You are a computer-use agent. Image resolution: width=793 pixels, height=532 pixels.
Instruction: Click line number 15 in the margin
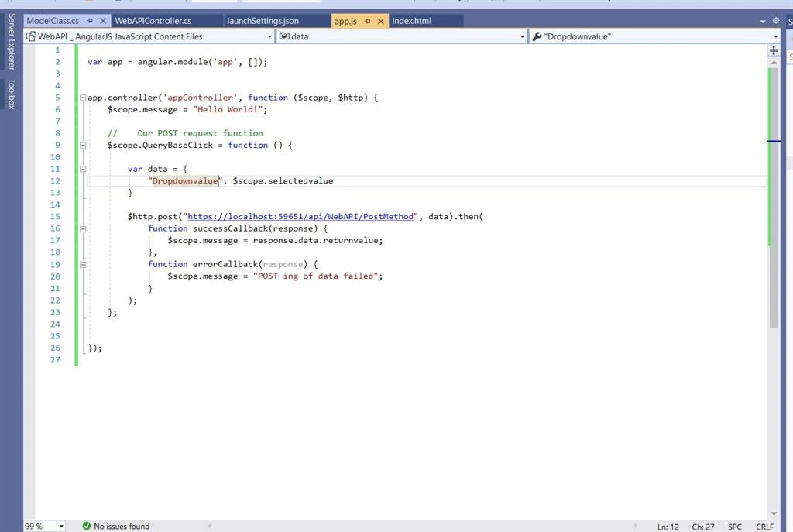click(x=55, y=217)
